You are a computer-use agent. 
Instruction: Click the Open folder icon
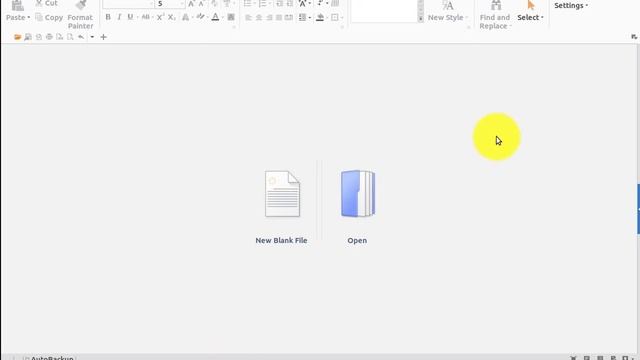click(358, 193)
